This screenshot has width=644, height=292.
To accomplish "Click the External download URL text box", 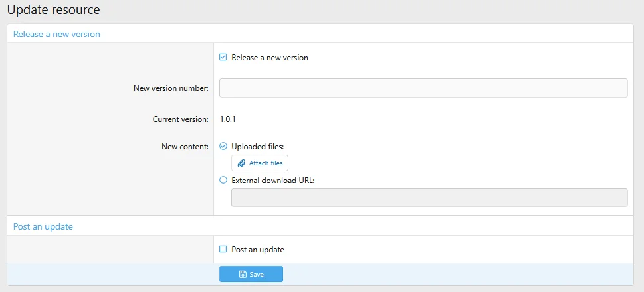I will pos(429,198).
